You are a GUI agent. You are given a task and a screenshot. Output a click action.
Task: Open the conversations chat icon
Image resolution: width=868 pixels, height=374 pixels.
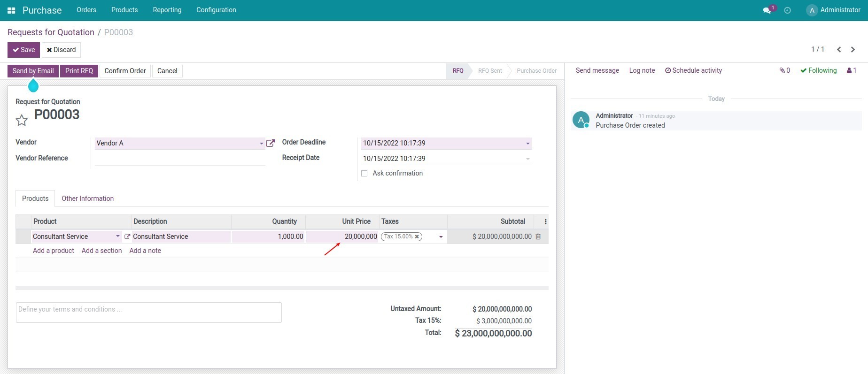click(767, 10)
